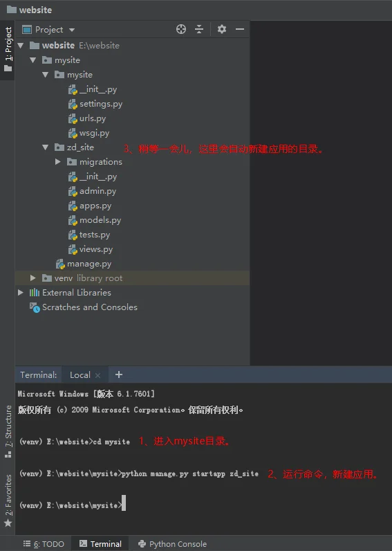This screenshot has width=392, height=551.
Task: Close the Local terminal tab
Action: tap(98, 375)
